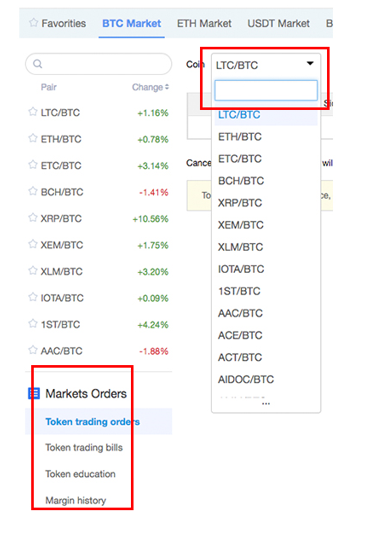Sort pairs by Change column arrows
The height and width of the screenshot is (534, 385).
[x=167, y=87]
